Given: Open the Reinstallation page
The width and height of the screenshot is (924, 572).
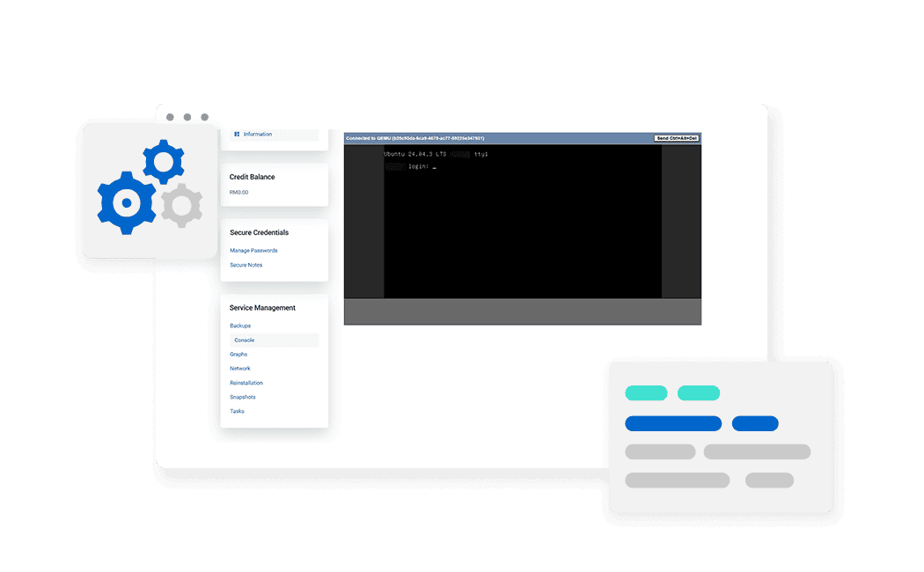Looking at the screenshot, I should pos(246,383).
